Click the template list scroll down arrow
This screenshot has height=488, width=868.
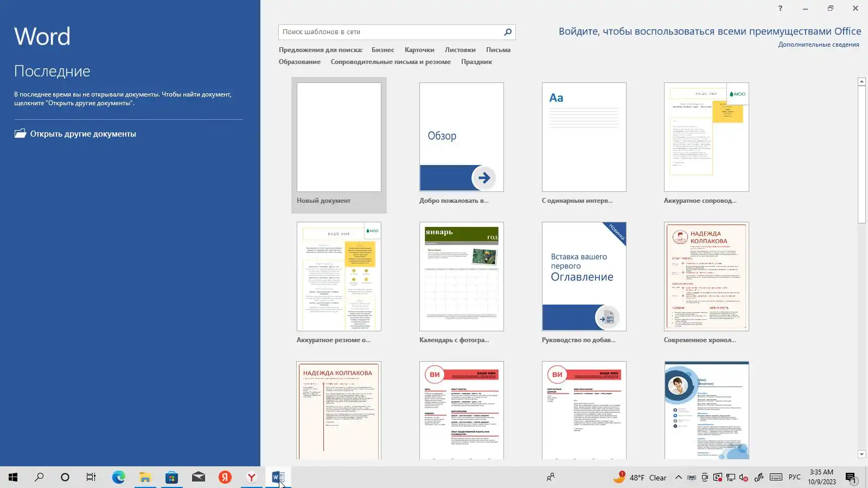(861, 454)
